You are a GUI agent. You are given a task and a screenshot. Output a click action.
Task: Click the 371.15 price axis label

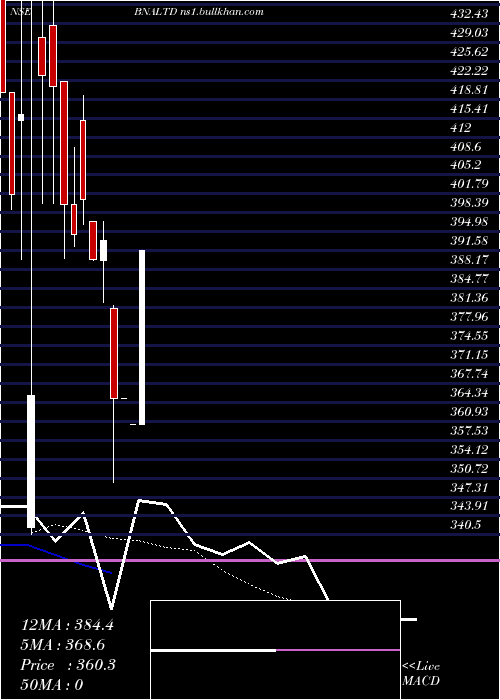pyautogui.click(x=469, y=354)
